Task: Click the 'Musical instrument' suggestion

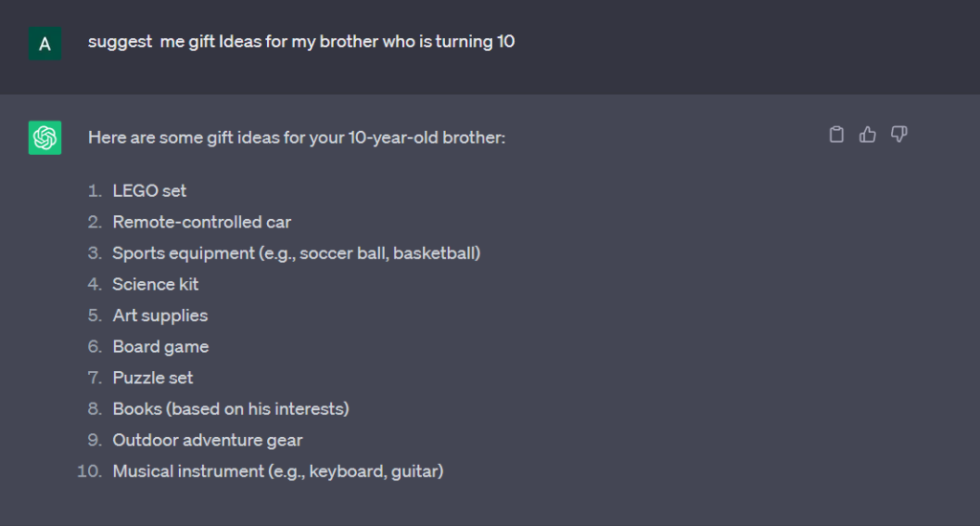Action: pyautogui.click(x=278, y=471)
